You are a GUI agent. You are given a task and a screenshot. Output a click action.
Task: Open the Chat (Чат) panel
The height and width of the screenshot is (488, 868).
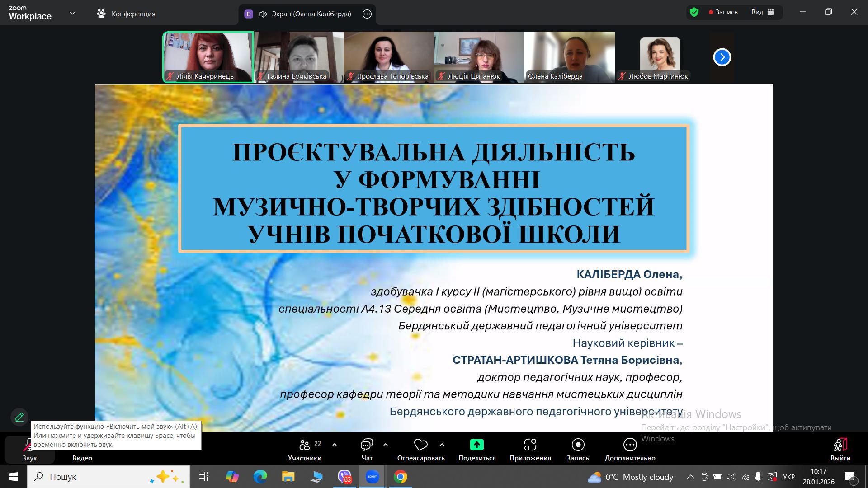[367, 445]
